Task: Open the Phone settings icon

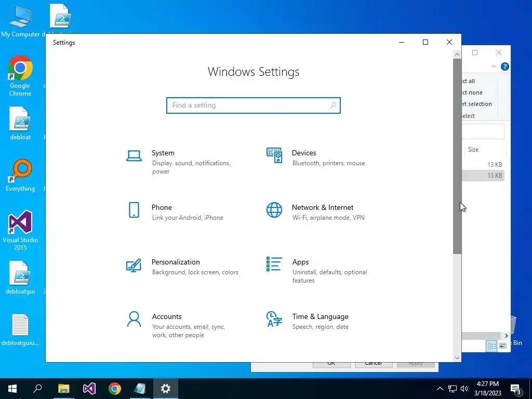Action: coord(134,210)
